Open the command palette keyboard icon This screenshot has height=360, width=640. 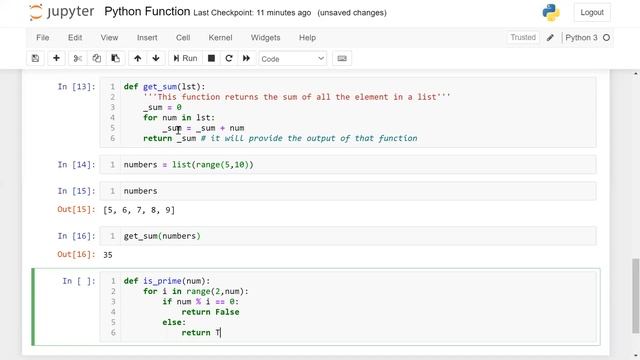click(342, 58)
